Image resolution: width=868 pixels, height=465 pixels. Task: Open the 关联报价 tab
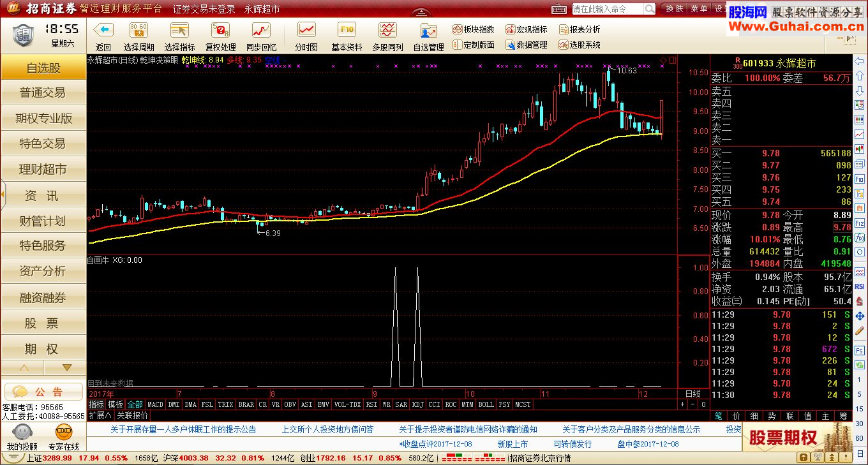pos(132,415)
